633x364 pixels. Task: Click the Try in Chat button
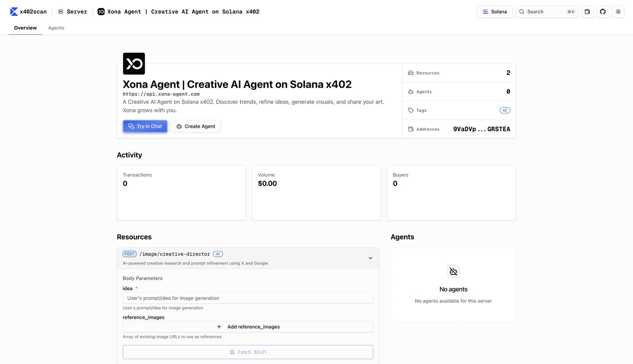pyautogui.click(x=145, y=126)
